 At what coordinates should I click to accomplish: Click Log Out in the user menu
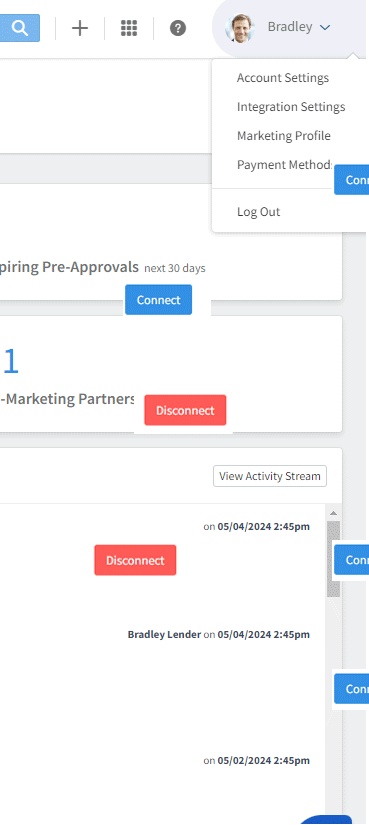click(258, 212)
